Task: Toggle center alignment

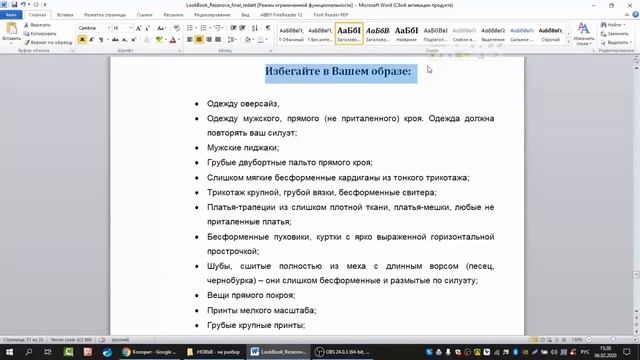Action: (x=199, y=40)
